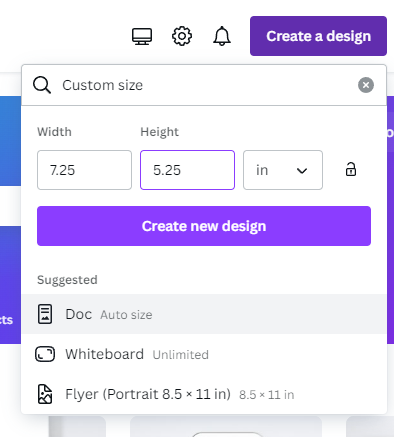The image size is (394, 437).
Task: Select Whiteboard Unlimited suggestion
Action: click(x=204, y=354)
